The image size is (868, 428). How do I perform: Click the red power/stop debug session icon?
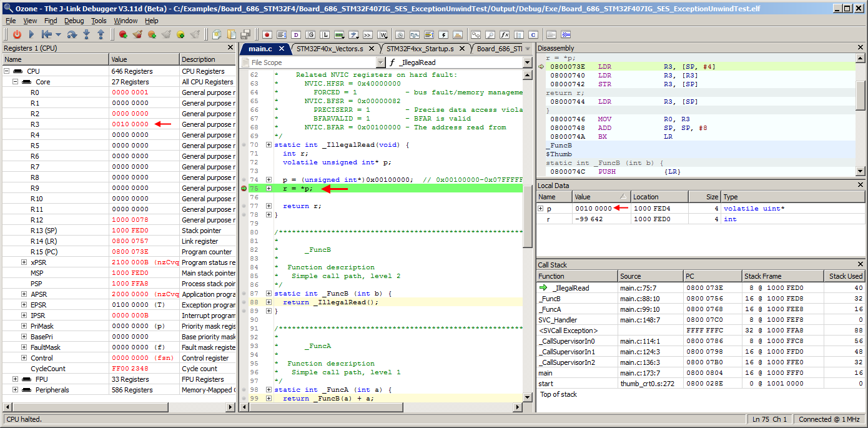[x=17, y=34]
